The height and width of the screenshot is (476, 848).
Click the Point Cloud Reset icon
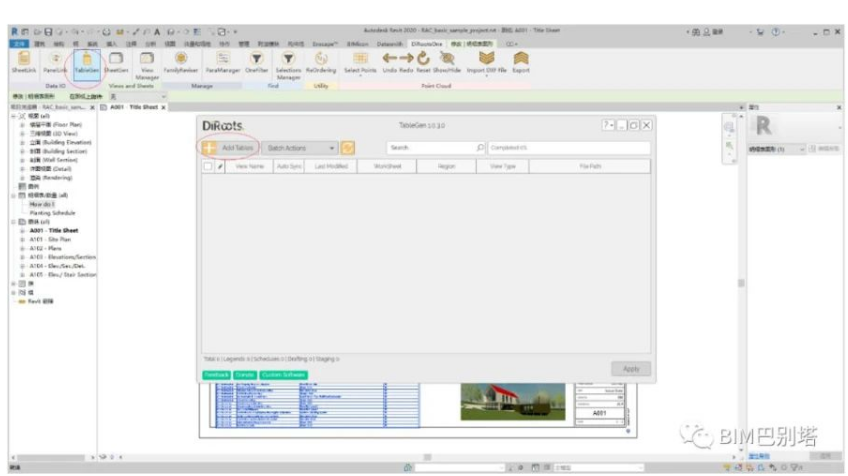pyautogui.click(x=423, y=62)
